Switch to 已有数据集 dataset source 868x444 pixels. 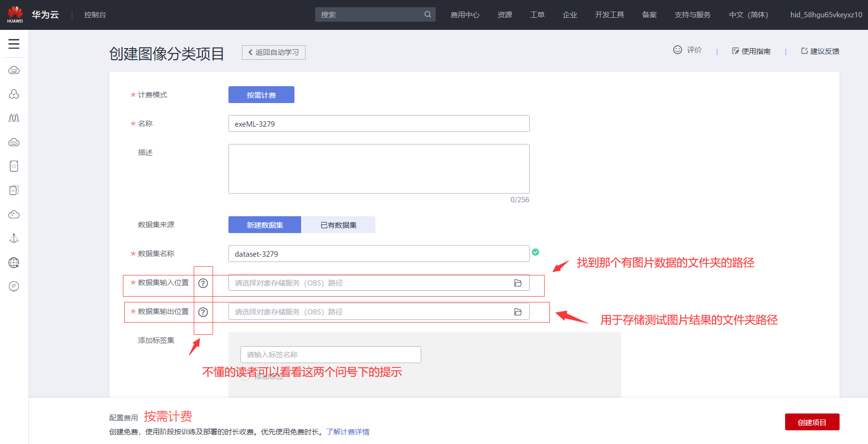338,225
